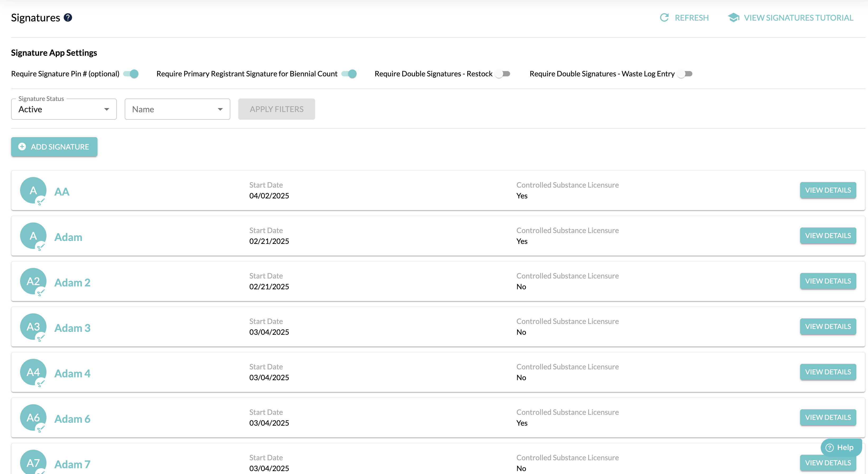Open the Adam name link

68,237
